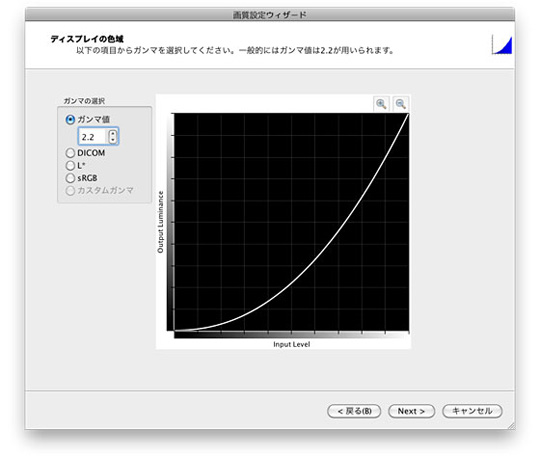Zoom out of the gamma graph
Viewport: 540px width, 456px height.
(x=401, y=104)
